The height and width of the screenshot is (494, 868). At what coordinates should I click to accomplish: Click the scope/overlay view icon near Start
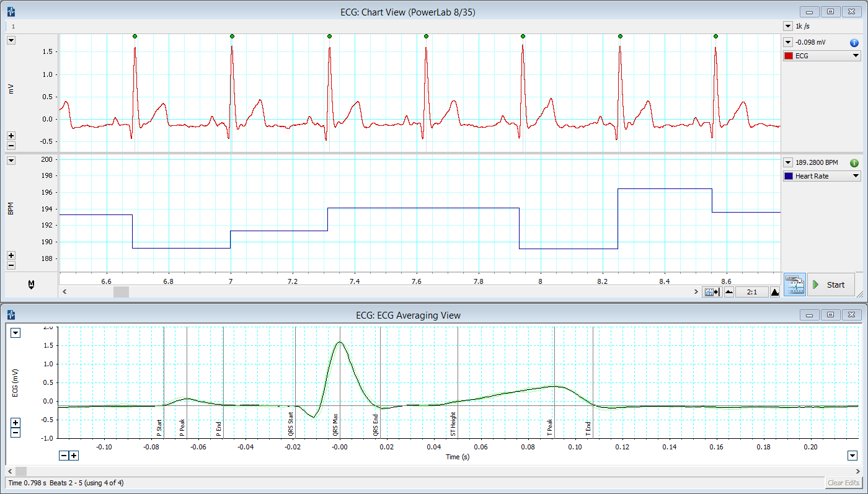coord(794,284)
